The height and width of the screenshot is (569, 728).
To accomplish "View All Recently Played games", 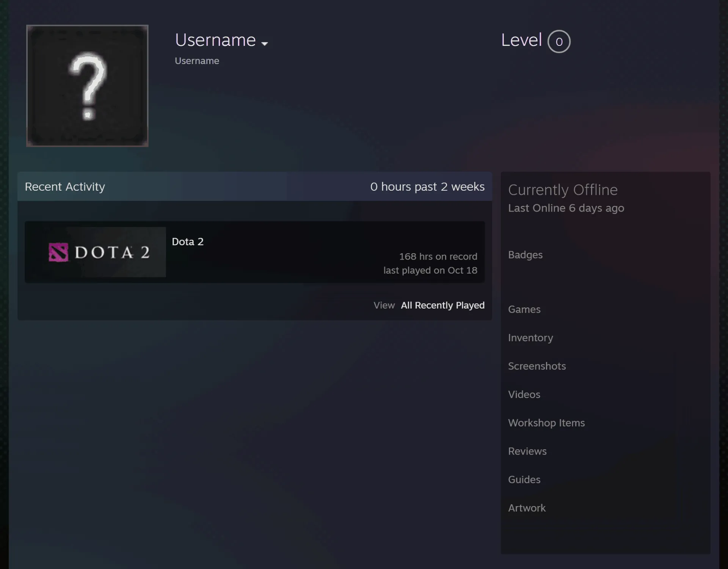I will tap(442, 305).
